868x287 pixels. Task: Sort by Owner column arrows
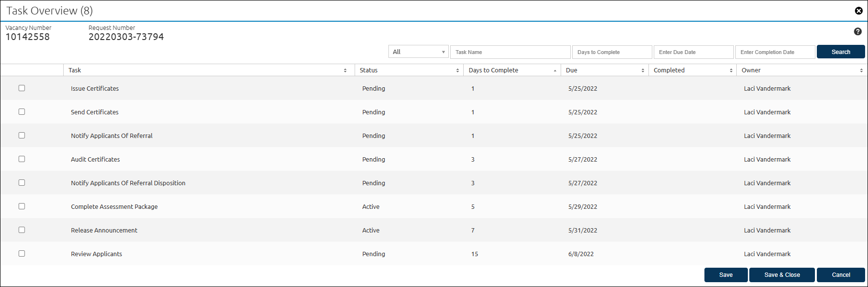[861, 70]
